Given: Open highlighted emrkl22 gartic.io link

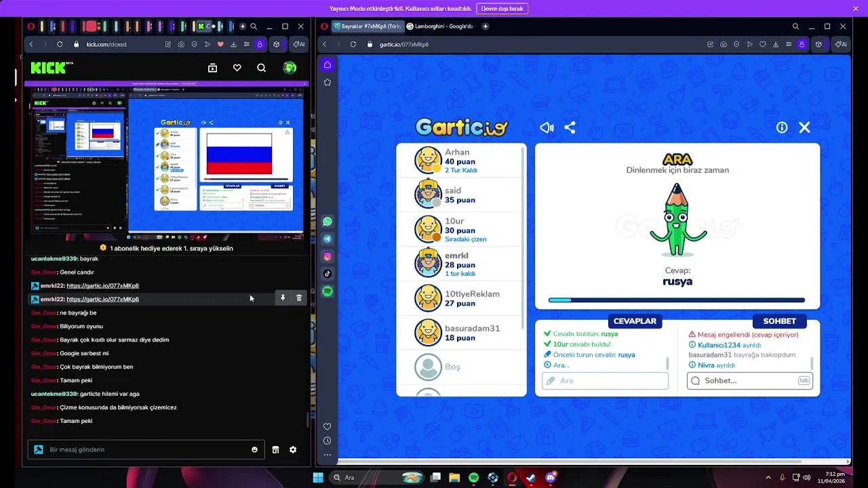Looking at the screenshot, I should coord(102,299).
